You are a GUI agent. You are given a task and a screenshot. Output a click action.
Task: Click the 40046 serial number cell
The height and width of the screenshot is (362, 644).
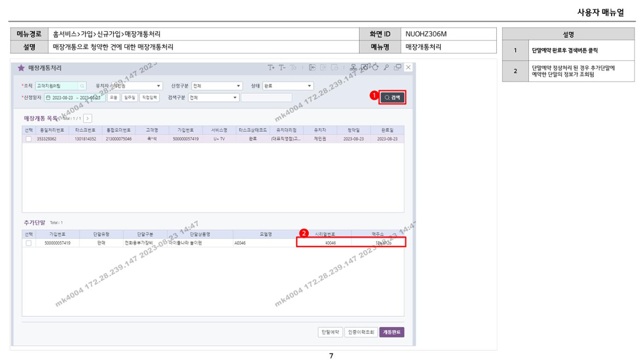(324, 243)
